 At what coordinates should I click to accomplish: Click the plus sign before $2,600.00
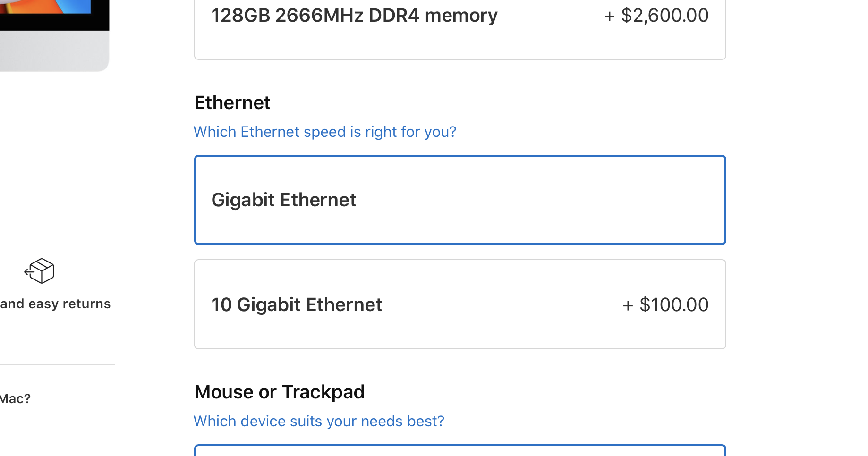click(x=609, y=17)
